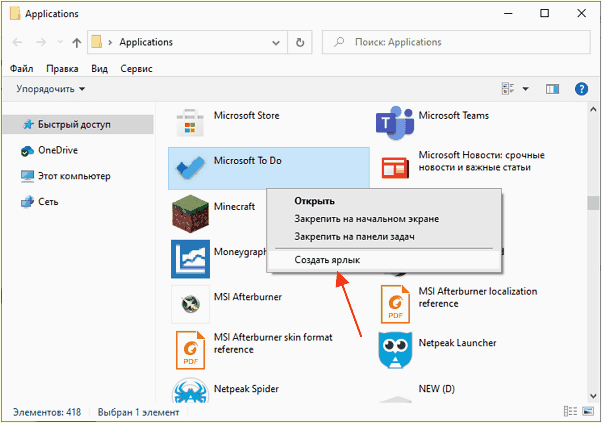The height and width of the screenshot is (423, 602).
Task: Open the Файл menu
Action: 22,69
